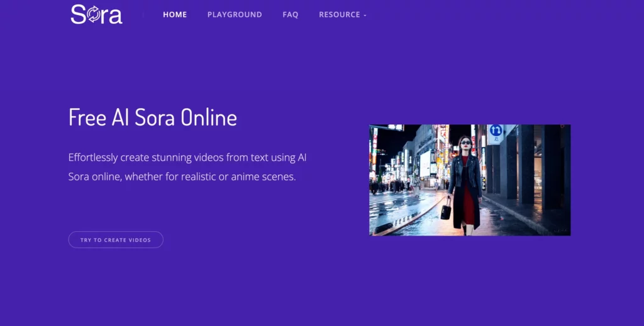Open the PLAYGROUND page
Viewport: 644px width, 326px height.
coord(235,14)
